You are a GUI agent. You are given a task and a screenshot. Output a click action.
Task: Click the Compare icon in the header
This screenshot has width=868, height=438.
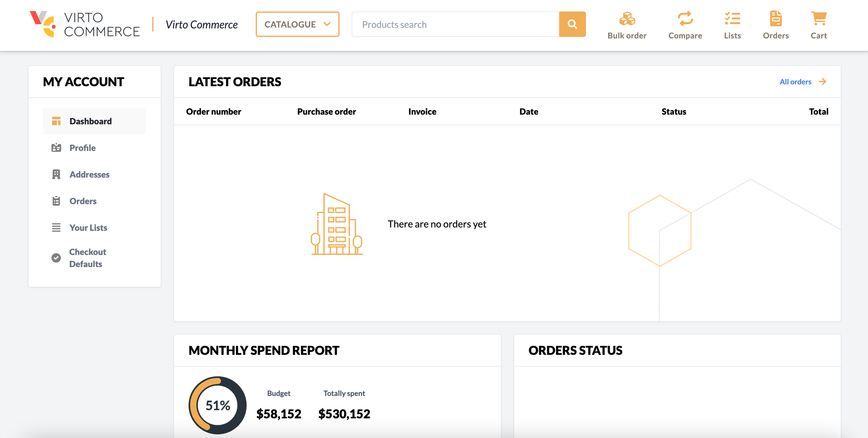(685, 20)
